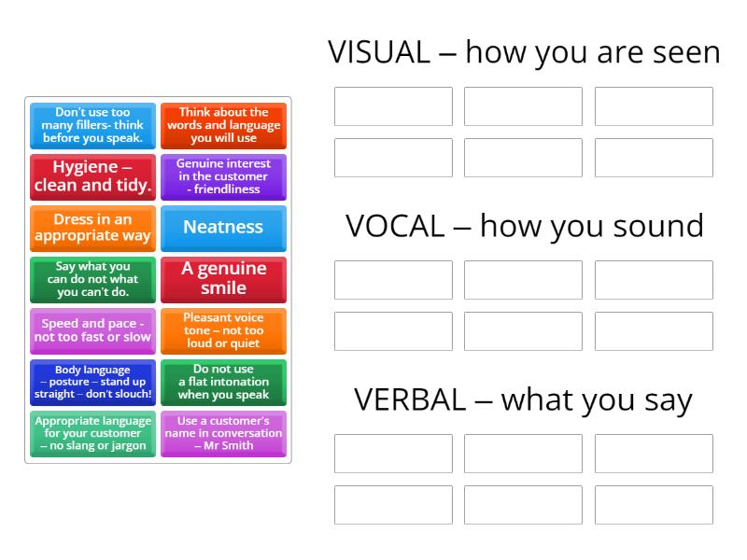Choose the 'Don't use too many fillers' tile

tap(92, 126)
